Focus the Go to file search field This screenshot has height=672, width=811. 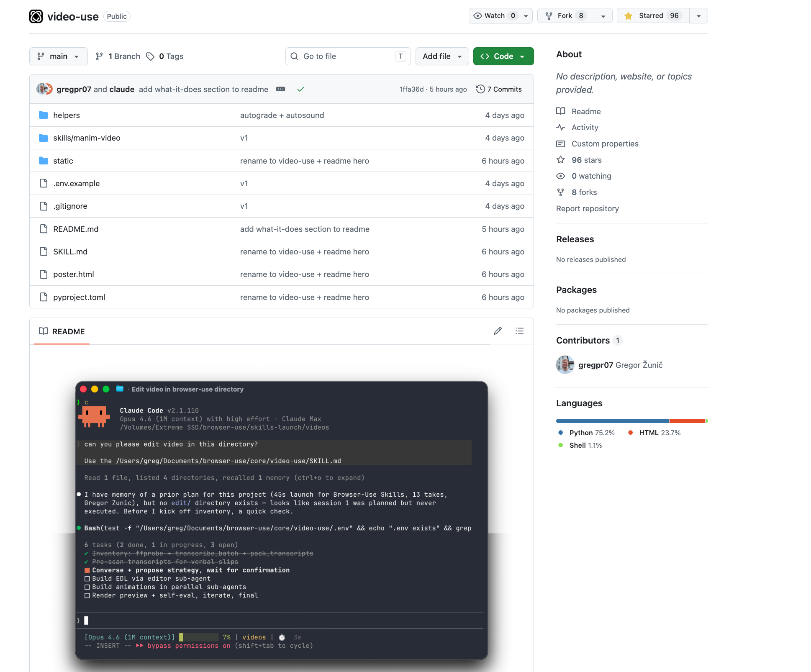tap(347, 56)
